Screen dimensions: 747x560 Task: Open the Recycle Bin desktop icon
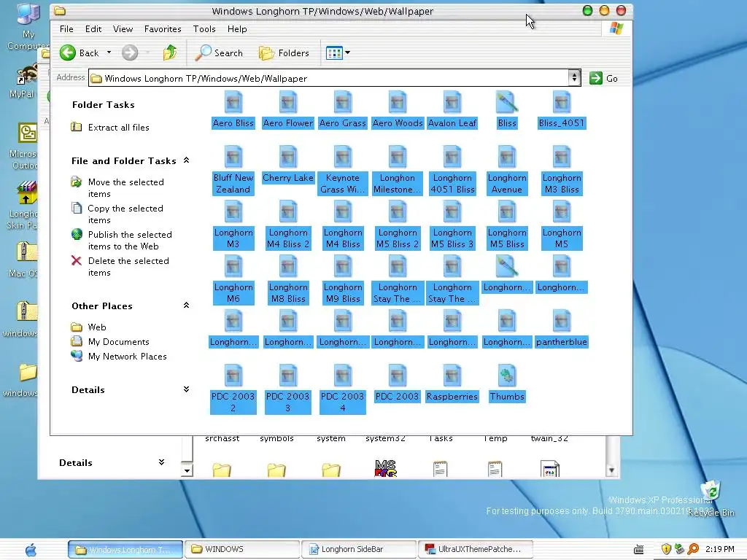point(711,498)
